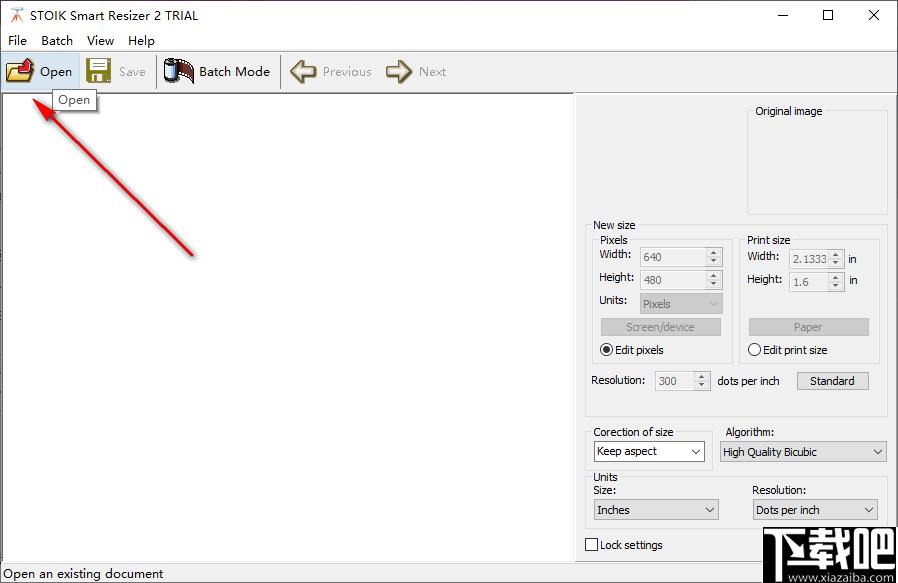The height and width of the screenshot is (583, 898).
Task: Expand the Keep aspect correction dropdown
Action: [649, 451]
